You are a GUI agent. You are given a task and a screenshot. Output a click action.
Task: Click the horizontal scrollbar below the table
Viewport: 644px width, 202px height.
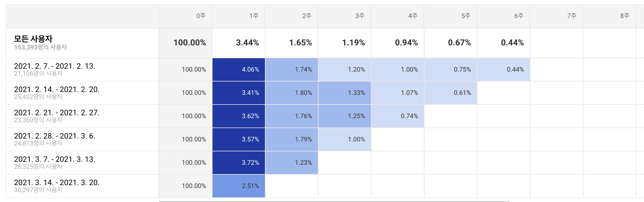(x=334, y=201)
